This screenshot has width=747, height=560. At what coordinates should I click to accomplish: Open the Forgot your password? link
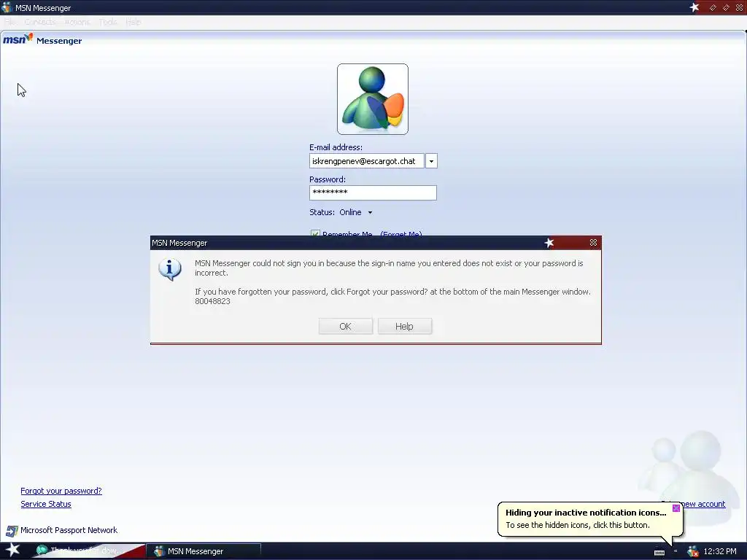click(x=61, y=491)
